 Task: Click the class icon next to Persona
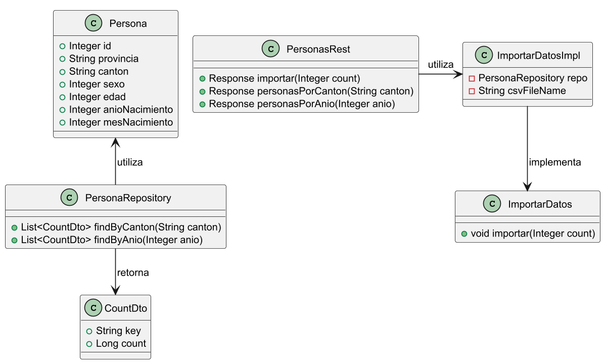(93, 23)
